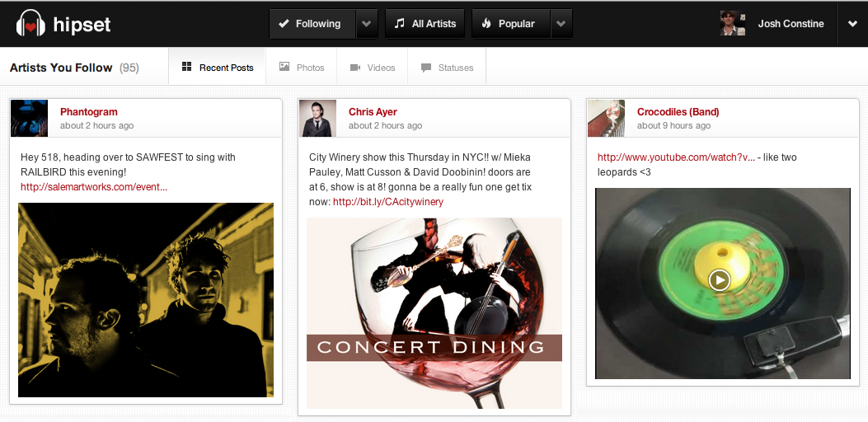Click Josh Constine's profile avatar
The image size is (868, 422).
[x=732, y=24]
